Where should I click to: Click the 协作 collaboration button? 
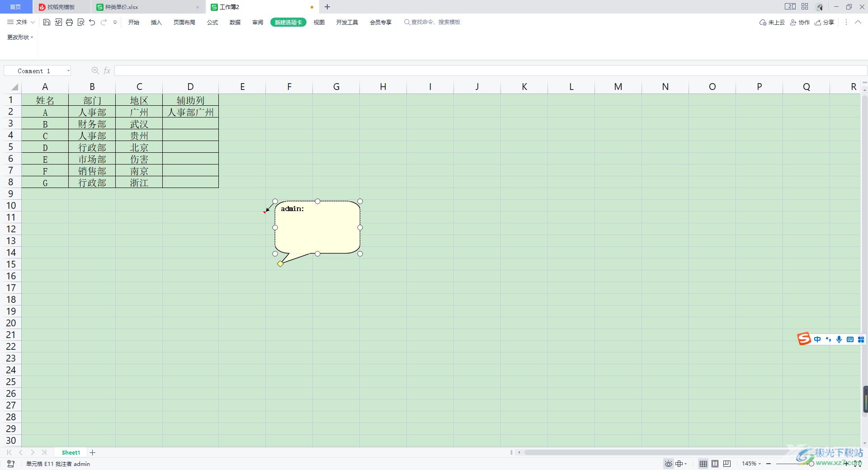point(800,22)
